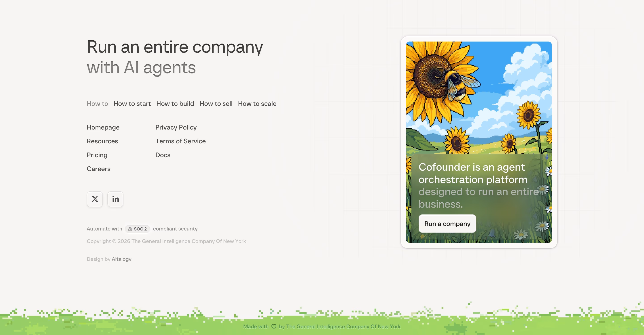Go to the Homepage link

pos(103,127)
